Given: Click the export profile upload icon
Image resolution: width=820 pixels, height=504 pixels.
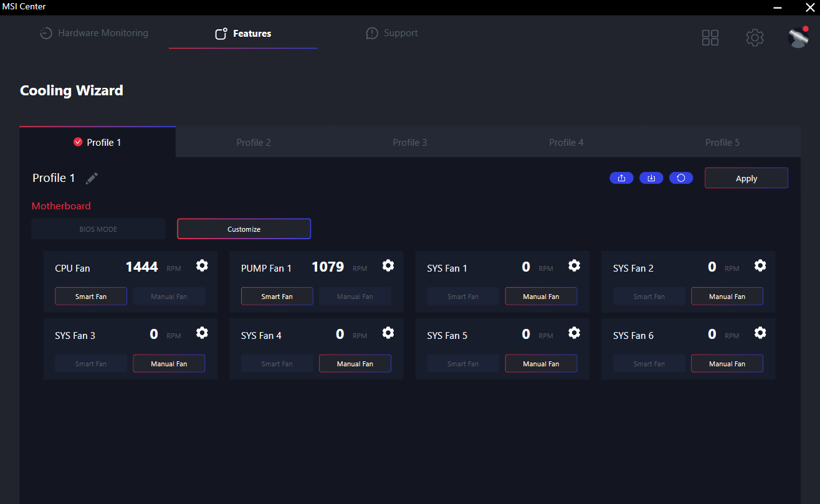Looking at the screenshot, I should coord(621,178).
